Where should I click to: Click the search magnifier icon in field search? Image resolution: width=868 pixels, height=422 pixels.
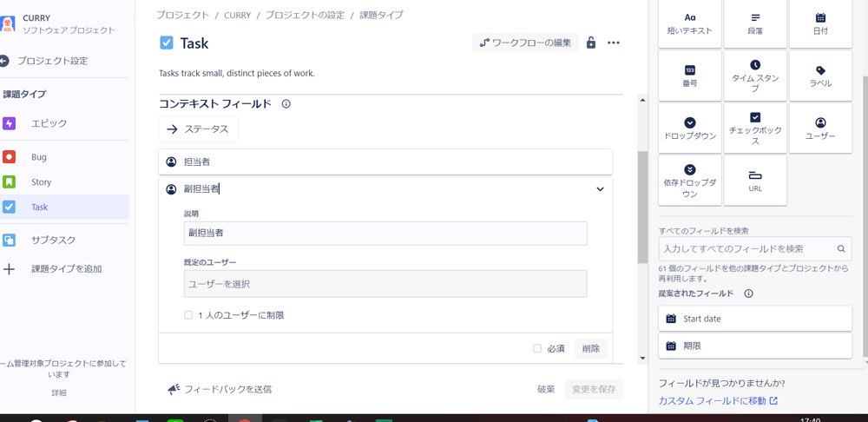pyautogui.click(x=840, y=248)
